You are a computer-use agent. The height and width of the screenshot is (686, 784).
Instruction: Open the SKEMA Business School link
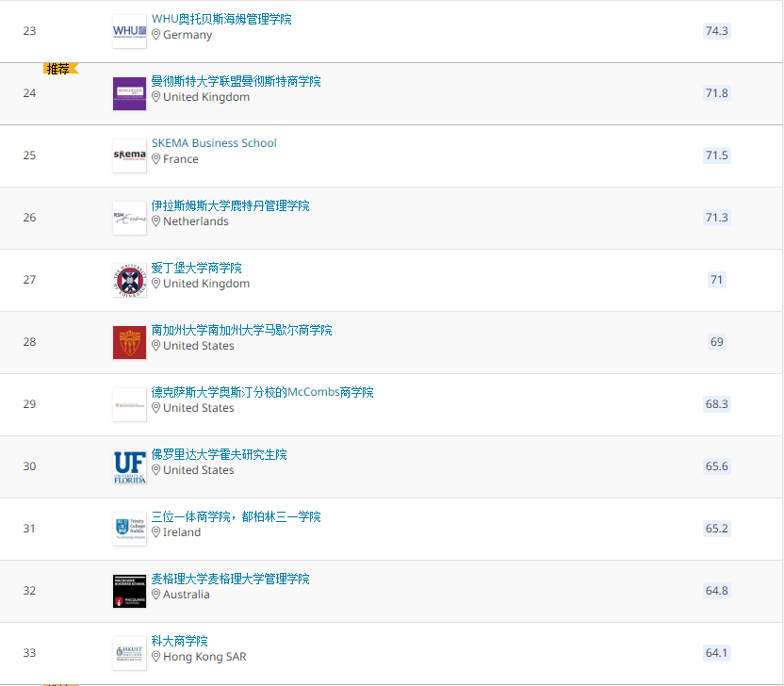click(x=214, y=143)
